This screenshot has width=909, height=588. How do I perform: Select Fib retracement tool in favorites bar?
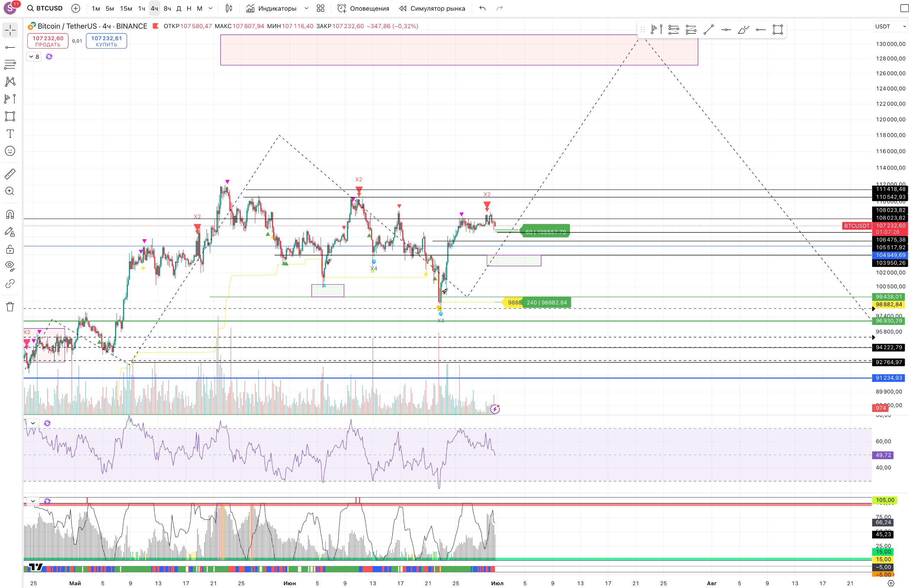tap(674, 29)
